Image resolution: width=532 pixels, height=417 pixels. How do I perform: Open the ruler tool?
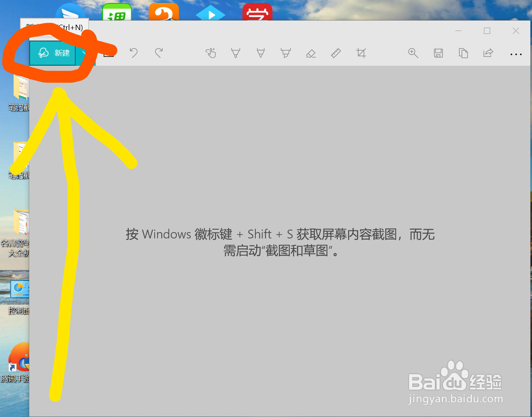[336, 53]
